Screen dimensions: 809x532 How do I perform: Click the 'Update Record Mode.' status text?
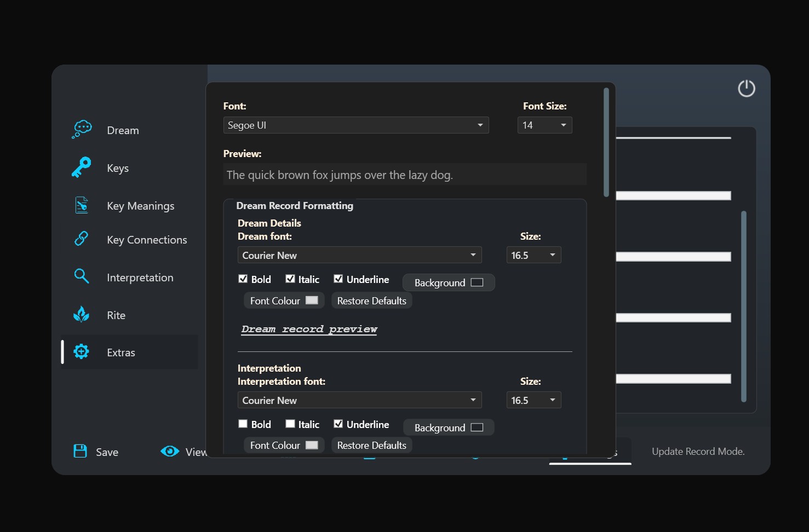click(x=698, y=452)
